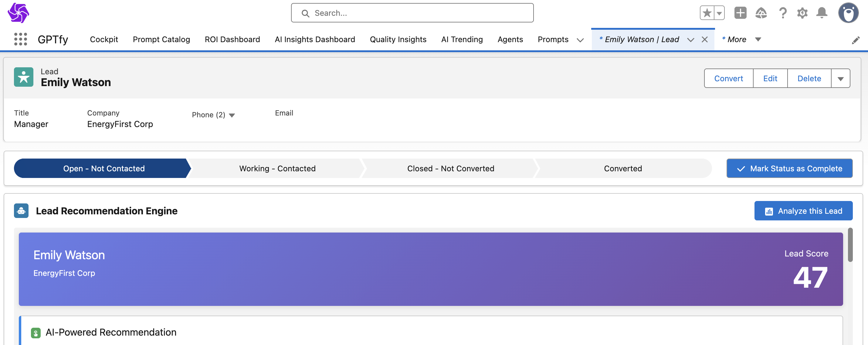The height and width of the screenshot is (345, 868).
Task: Click the Favorites star icon
Action: tap(707, 13)
